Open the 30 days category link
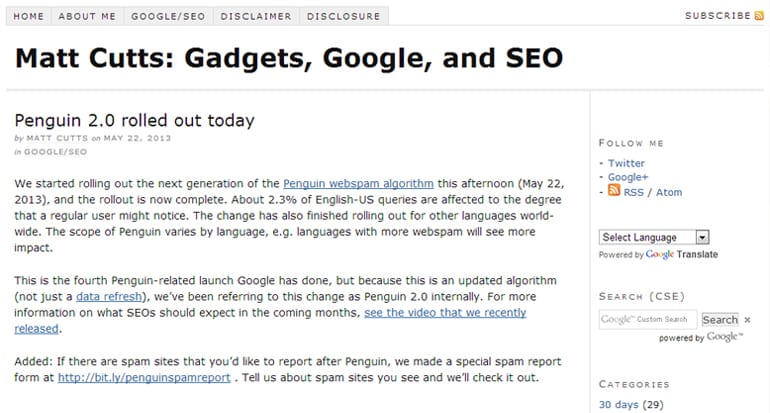 pos(616,405)
